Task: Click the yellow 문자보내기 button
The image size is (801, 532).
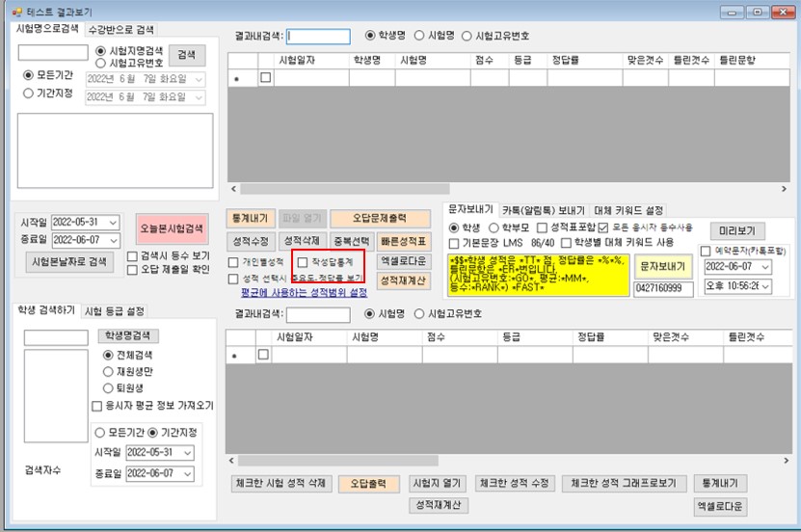Action: [x=662, y=267]
